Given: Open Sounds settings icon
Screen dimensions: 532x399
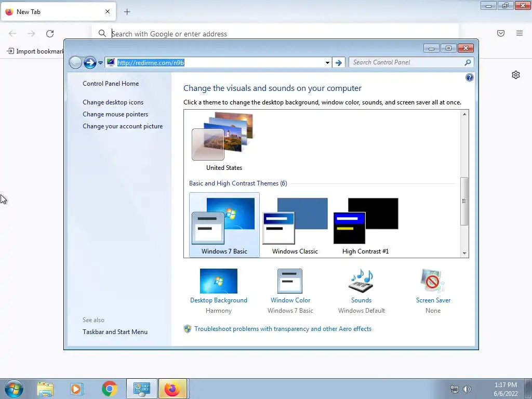Looking at the screenshot, I should 361,281.
